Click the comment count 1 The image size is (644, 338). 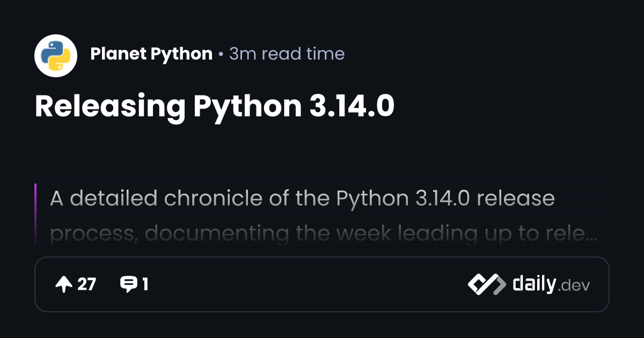click(145, 285)
